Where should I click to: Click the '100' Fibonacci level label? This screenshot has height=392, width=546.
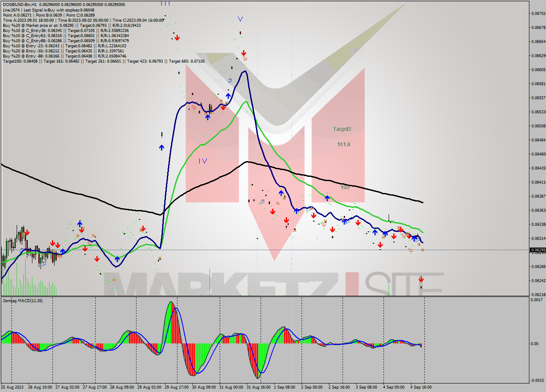point(345,187)
